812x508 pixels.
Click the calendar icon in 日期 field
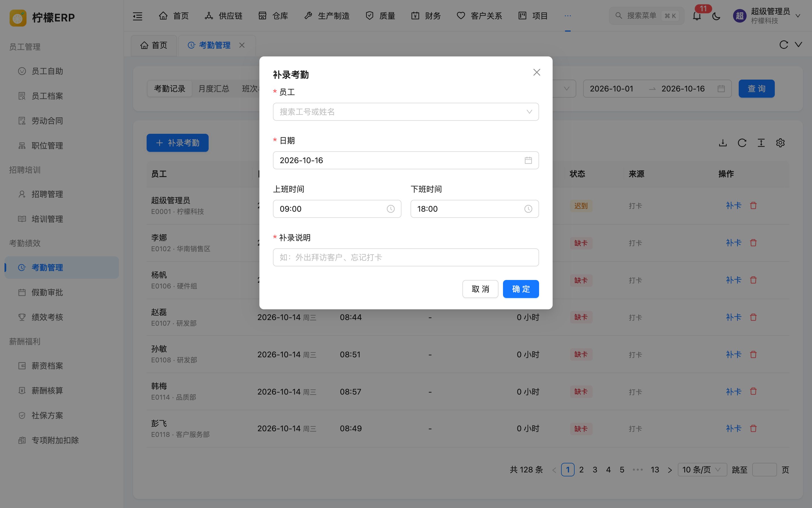[x=528, y=160]
